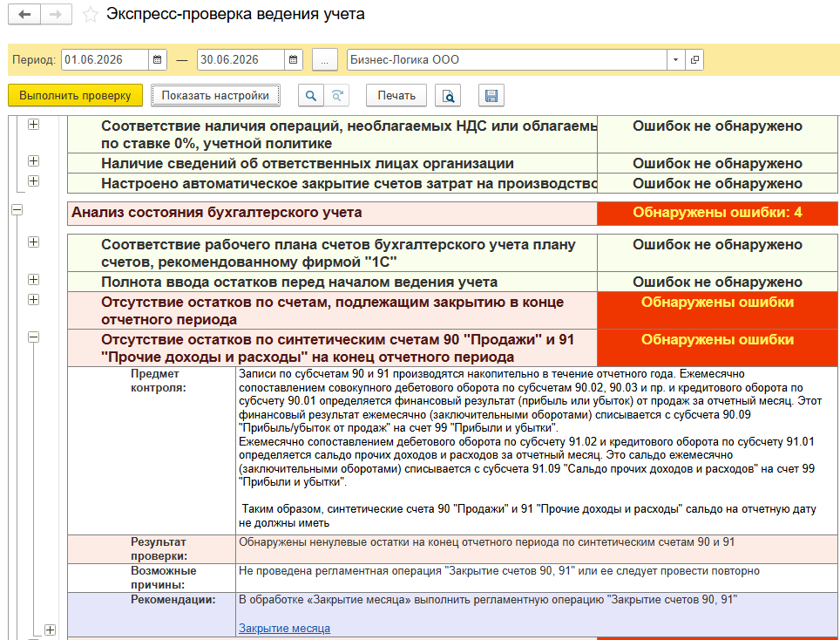Add page to favorites with star icon
The height and width of the screenshot is (640, 840).
(x=90, y=15)
